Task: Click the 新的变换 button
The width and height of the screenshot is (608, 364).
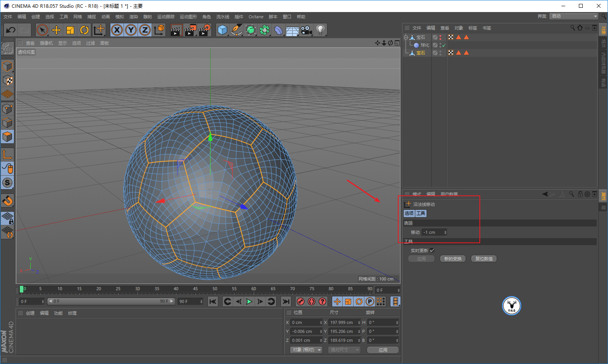Action: point(453,259)
